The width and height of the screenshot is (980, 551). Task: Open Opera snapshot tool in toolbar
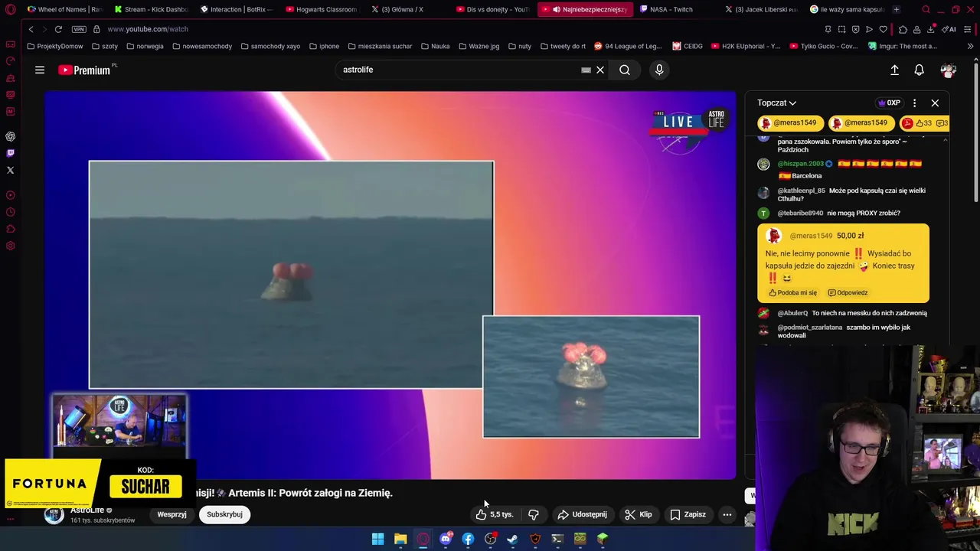[841, 29]
